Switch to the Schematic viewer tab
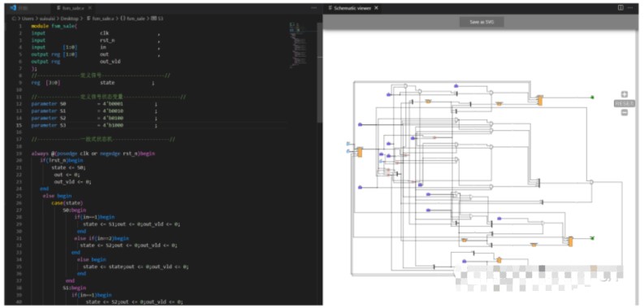644x308 pixels. point(352,8)
